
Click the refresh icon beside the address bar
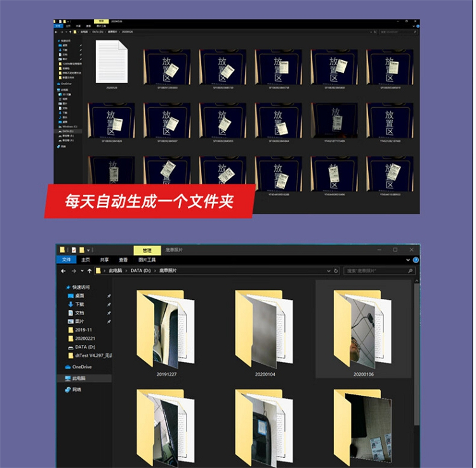tap(336, 271)
